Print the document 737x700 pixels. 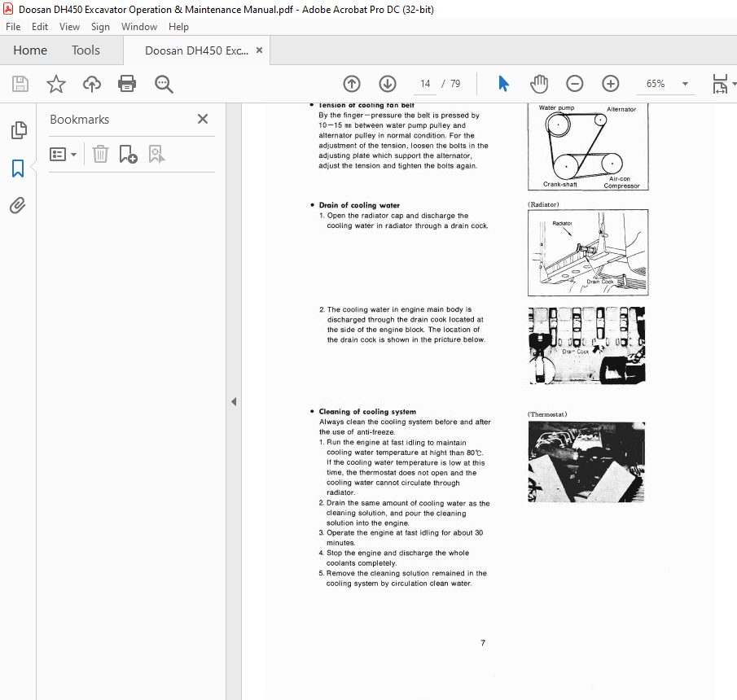click(x=127, y=84)
